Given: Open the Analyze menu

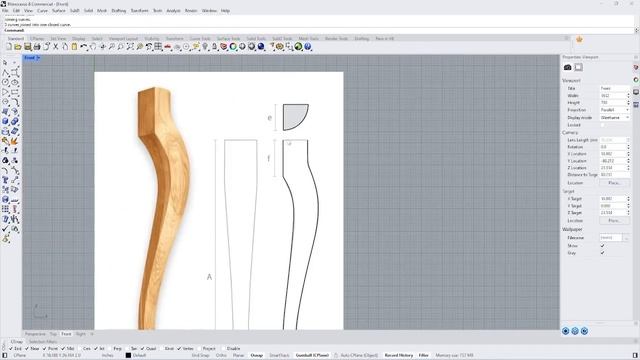Looking at the screenshot, I should pos(173,11).
